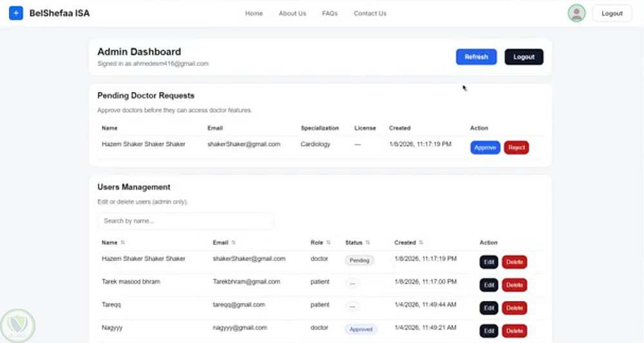Delete user Nagyyy
This screenshot has width=644, height=343.
point(514,331)
